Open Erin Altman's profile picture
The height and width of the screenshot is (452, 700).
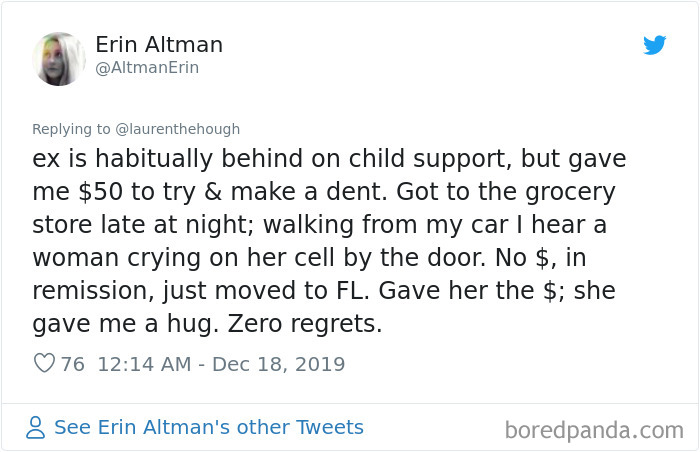pyautogui.click(x=59, y=59)
